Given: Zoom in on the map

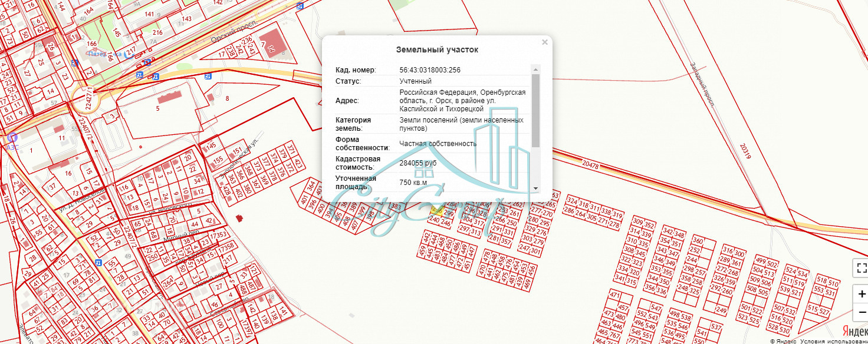Looking at the screenshot, I should (x=861, y=295).
